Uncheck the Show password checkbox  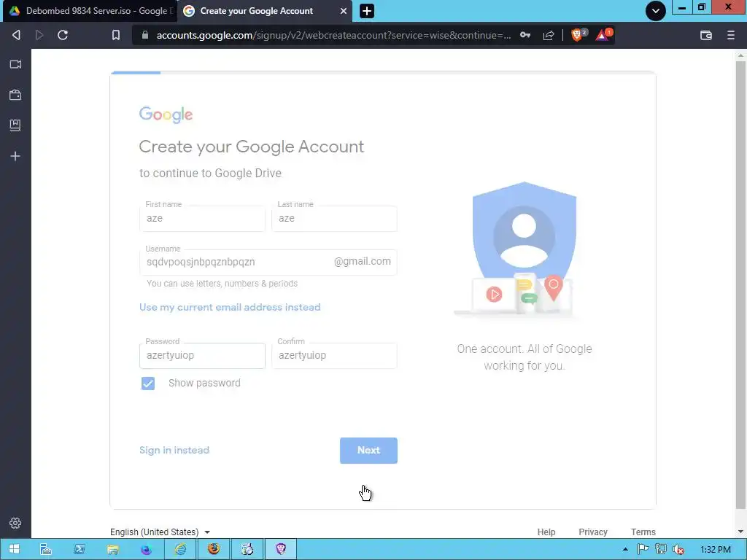coord(147,384)
